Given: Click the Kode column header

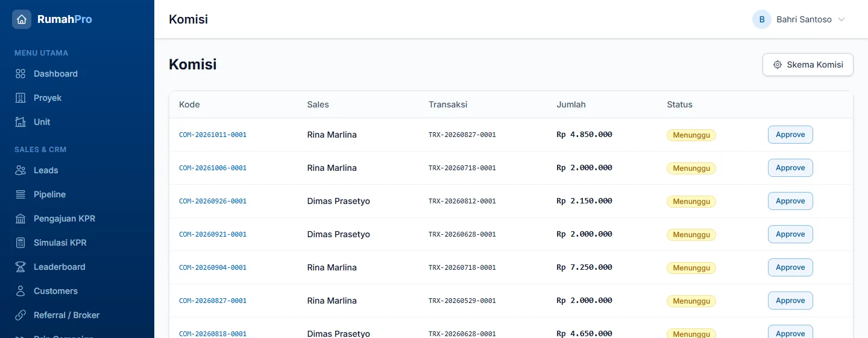Looking at the screenshot, I should [189, 104].
